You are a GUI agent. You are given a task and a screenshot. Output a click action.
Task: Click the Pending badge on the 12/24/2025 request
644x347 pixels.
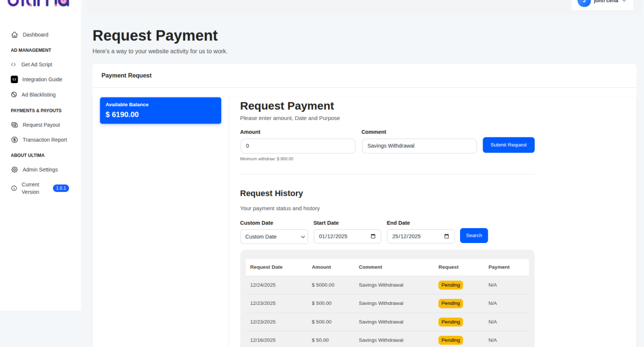(450, 285)
